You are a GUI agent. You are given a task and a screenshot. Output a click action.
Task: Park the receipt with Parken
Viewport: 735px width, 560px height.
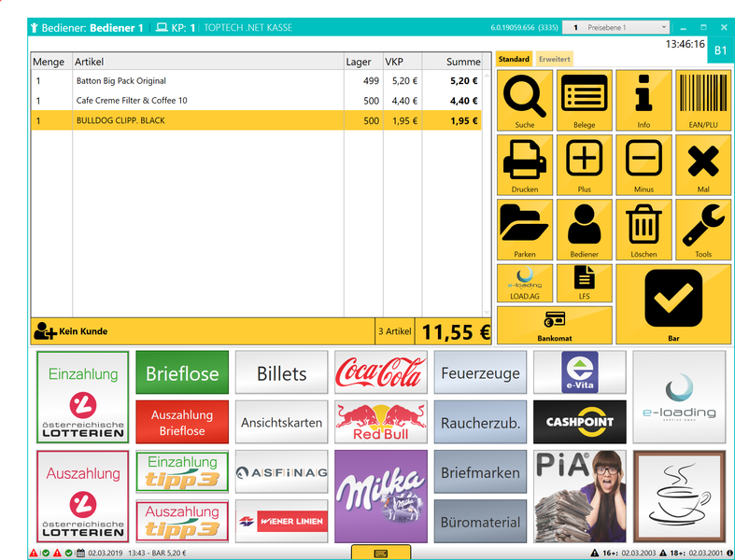tap(525, 230)
